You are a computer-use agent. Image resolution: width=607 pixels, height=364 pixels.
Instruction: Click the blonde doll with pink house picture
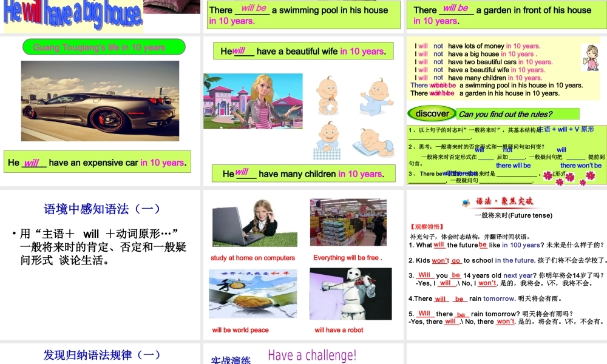tap(253, 101)
